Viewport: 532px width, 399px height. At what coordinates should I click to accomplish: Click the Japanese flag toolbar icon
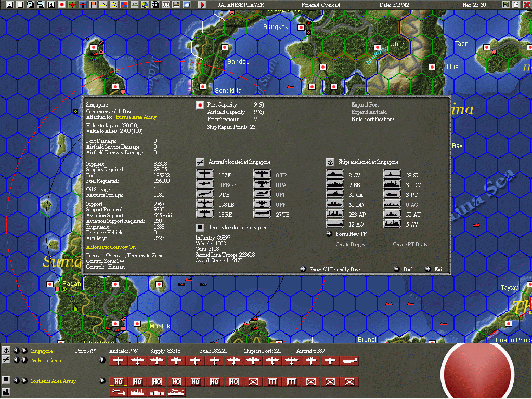62,4
